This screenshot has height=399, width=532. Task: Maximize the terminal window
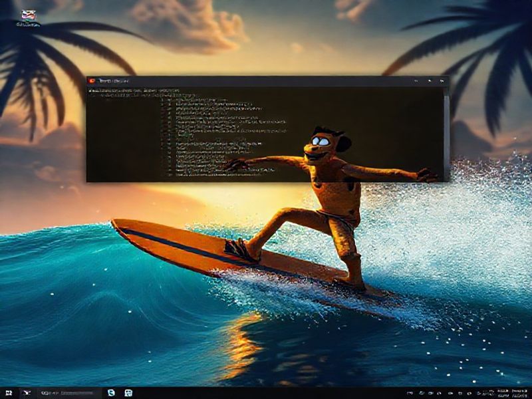tap(429, 81)
